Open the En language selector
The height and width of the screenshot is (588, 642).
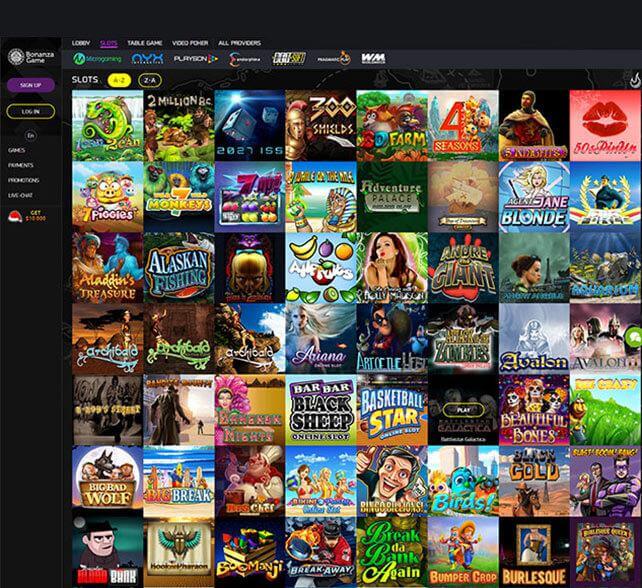(x=30, y=136)
